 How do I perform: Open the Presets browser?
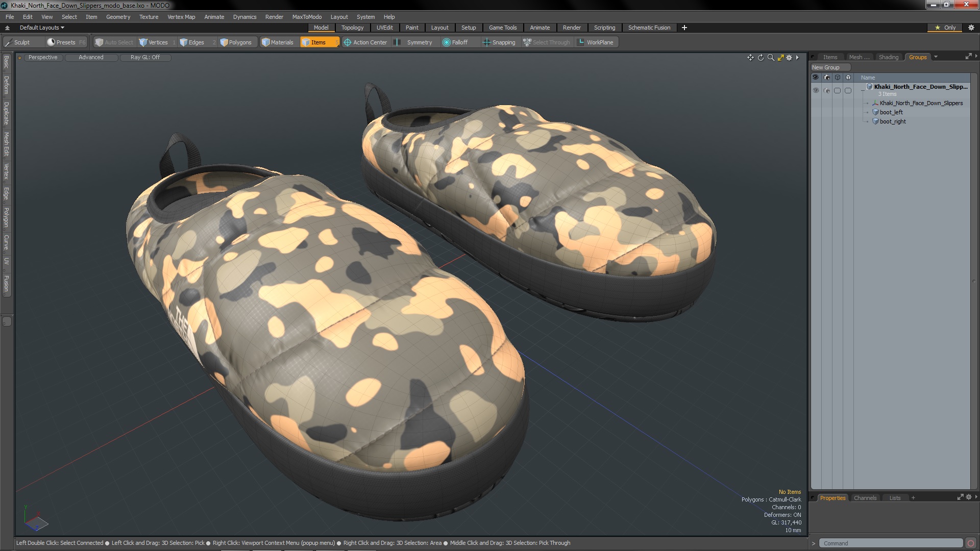coord(66,42)
